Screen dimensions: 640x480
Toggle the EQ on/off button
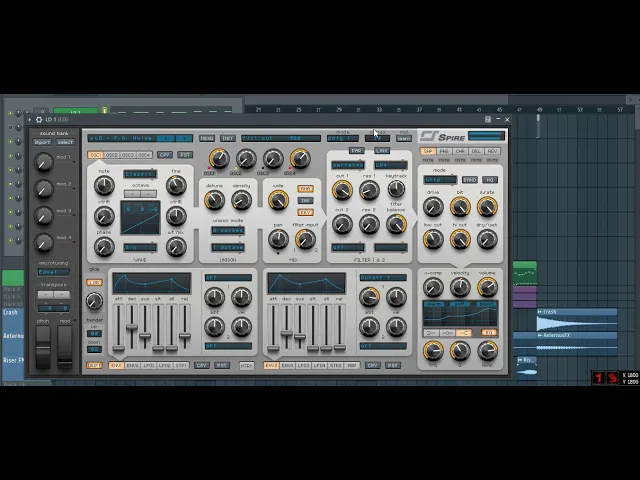coord(489,333)
